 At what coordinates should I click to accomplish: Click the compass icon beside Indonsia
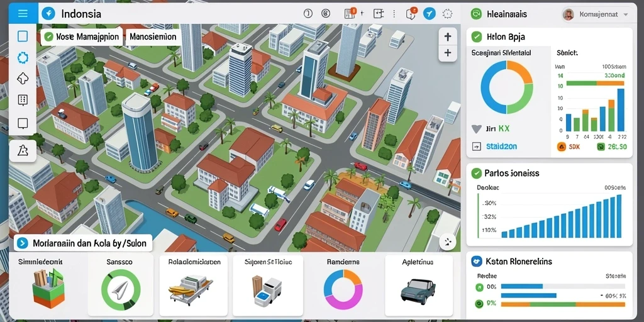(48, 14)
